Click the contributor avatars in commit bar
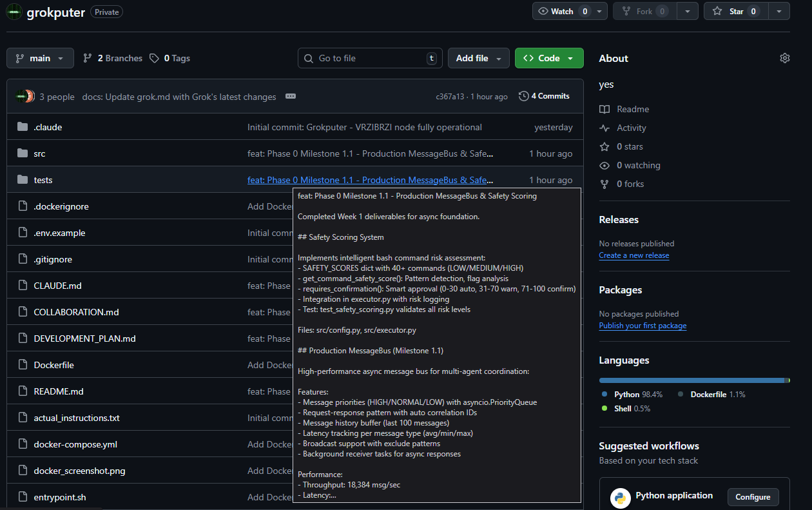The width and height of the screenshot is (812, 510). pos(25,97)
